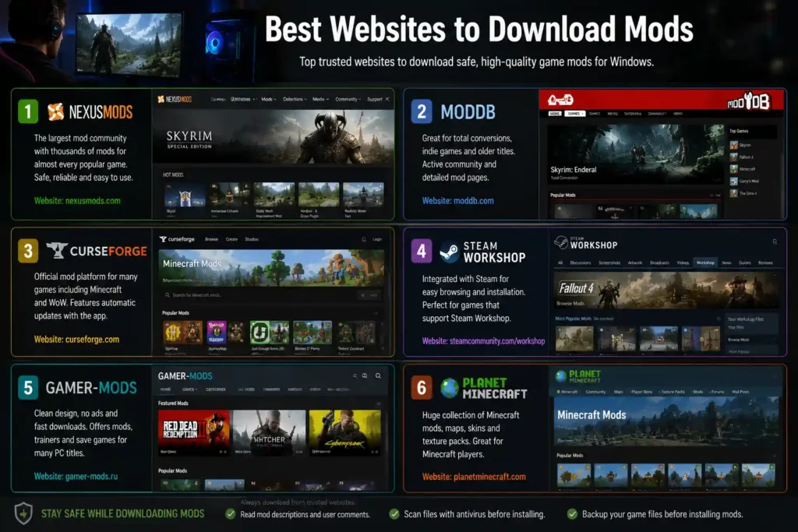This screenshot has height=532, width=798.
Task: Click the Login link in curseforge header
Action: click(377, 239)
